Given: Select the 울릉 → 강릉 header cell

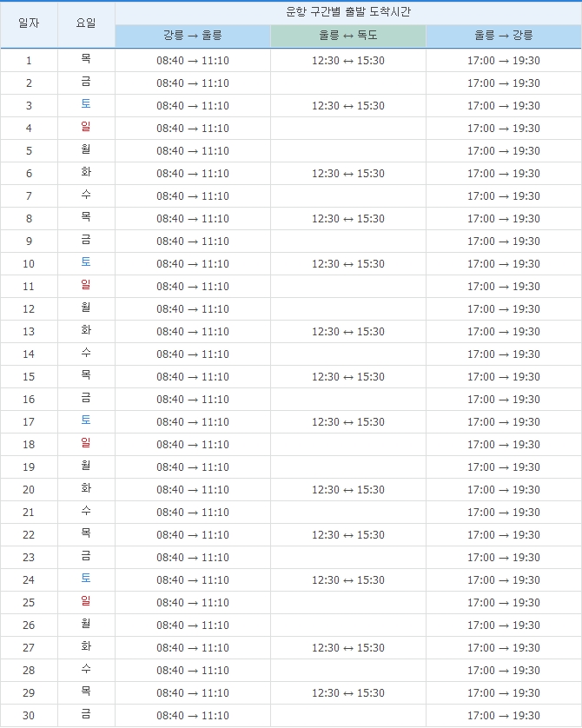Looking at the screenshot, I should tap(504, 36).
